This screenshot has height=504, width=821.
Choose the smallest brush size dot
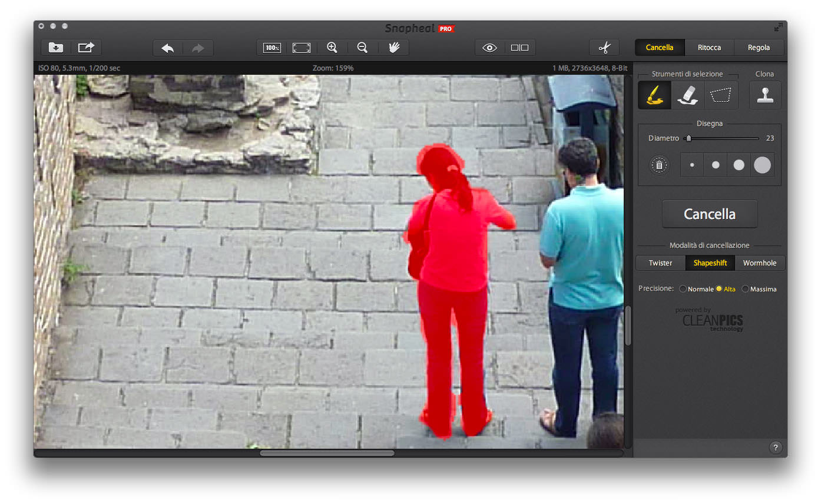pyautogui.click(x=692, y=165)
